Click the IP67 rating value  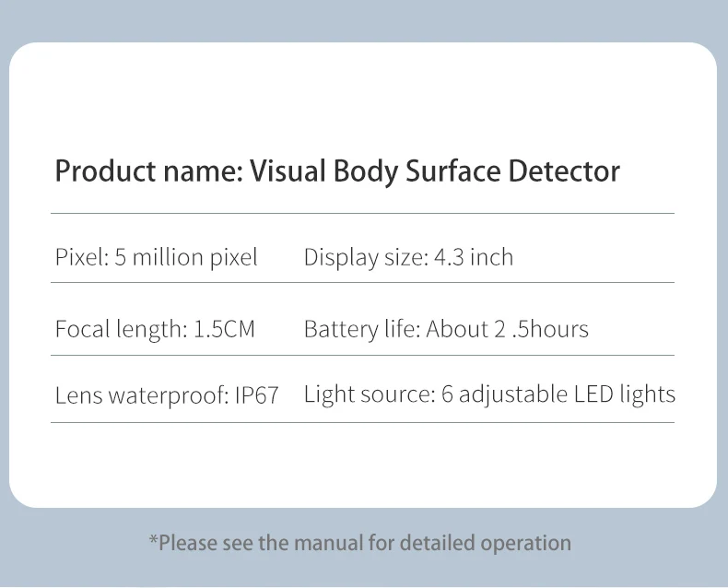[x=257, y=395]
